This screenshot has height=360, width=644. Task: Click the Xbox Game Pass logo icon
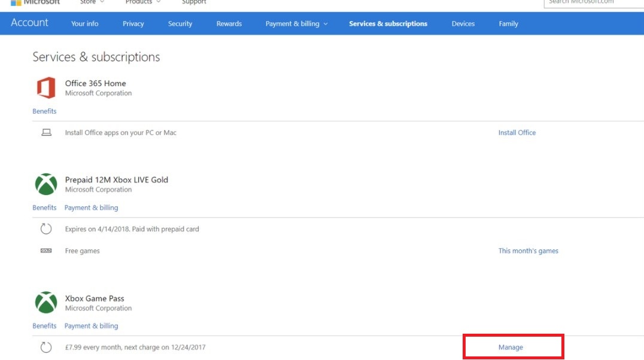point(46,303)
